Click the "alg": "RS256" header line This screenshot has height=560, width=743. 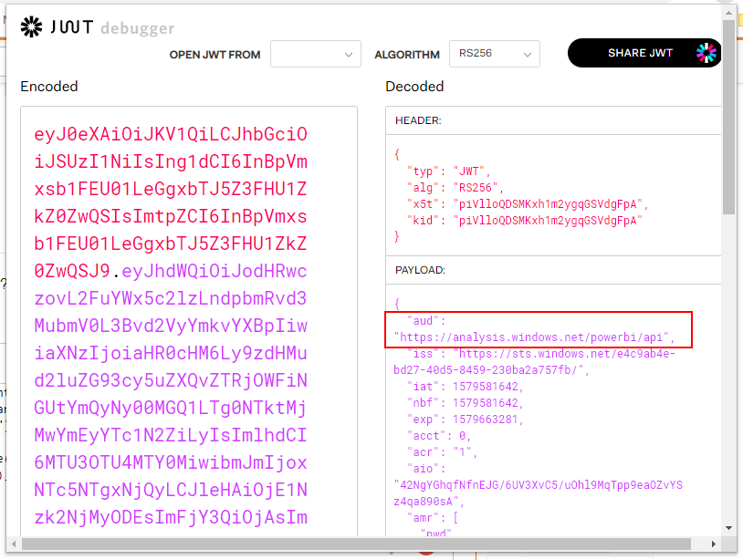point(455,188)
